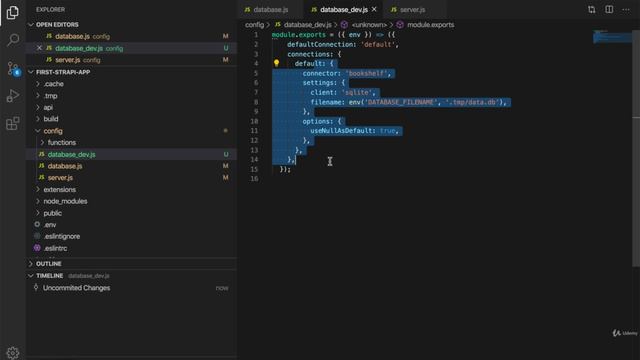Collapse the config folder

53,131
